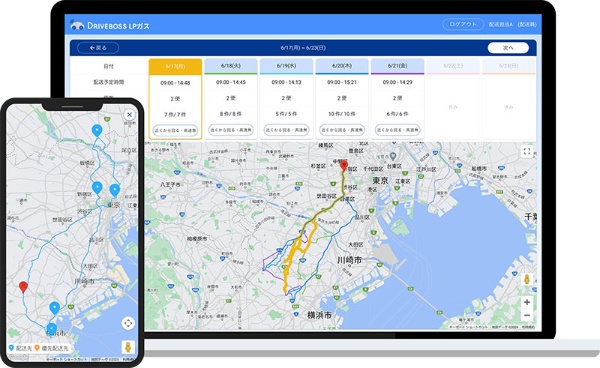Click the 09:00 - 14:13 delivery time

click(286, 82)
